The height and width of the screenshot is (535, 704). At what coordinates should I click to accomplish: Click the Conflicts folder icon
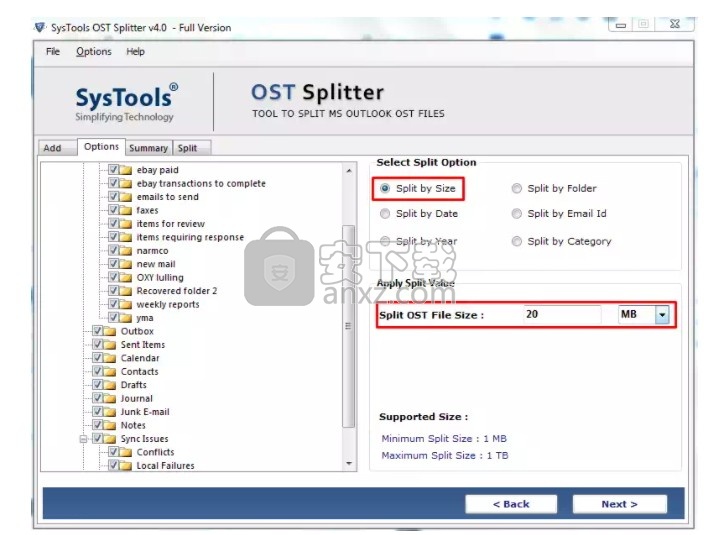click(x=126, y=452)
